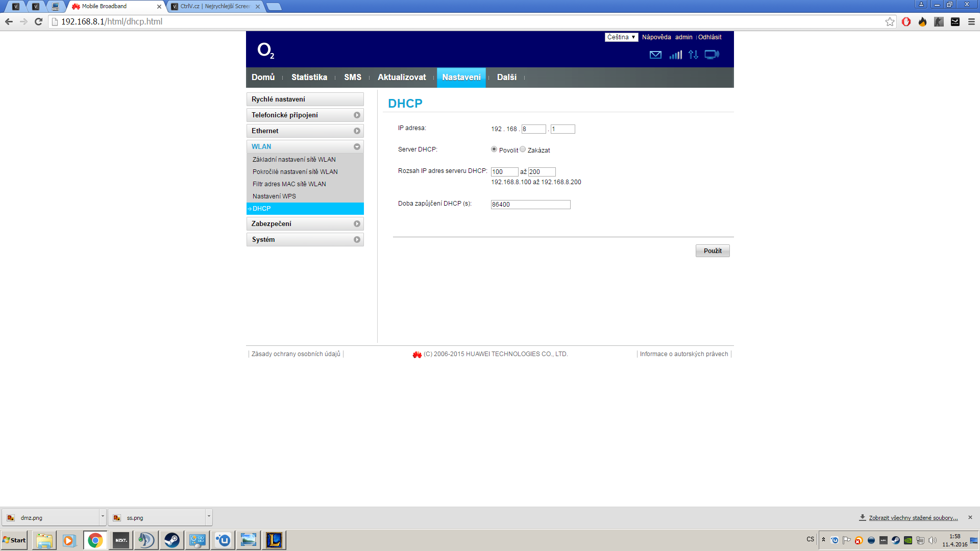Switch to the SMS navigation tab

352,78
